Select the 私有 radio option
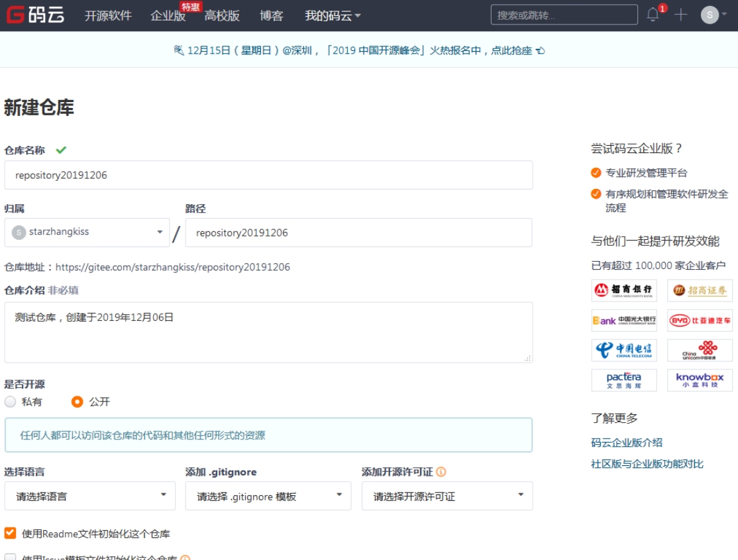This screenshot has height=560, width=738. coord(11,402)
